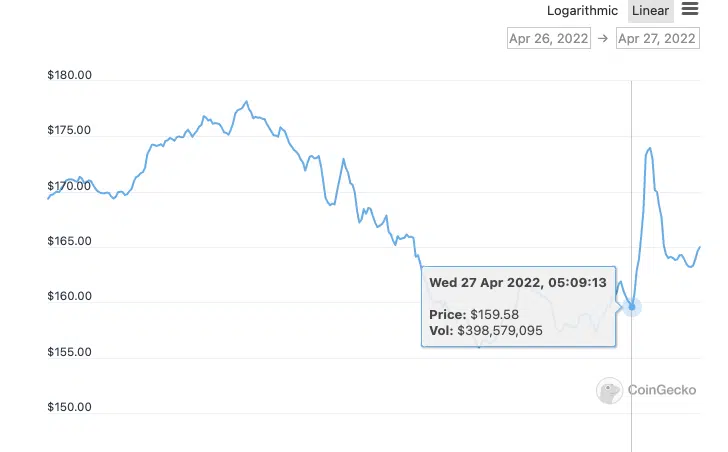728x452 pixels.
Task: Click the Vol $398,579,095 tooltip line
Action: coord(499,330)
